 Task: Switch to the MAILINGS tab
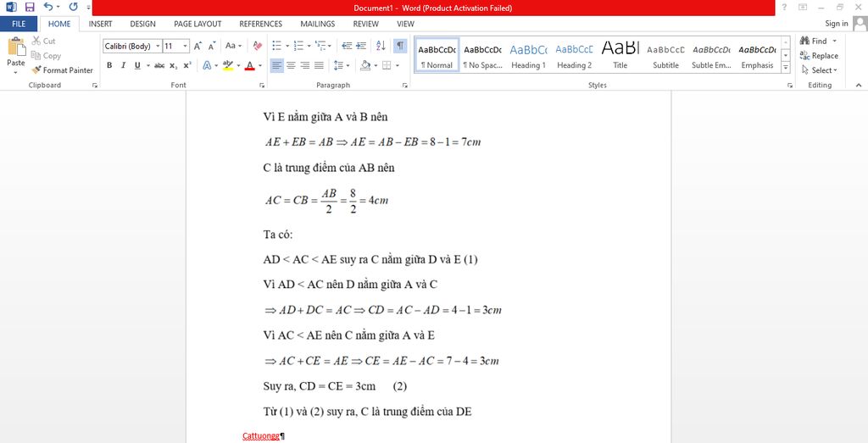[x=318, y=24]
